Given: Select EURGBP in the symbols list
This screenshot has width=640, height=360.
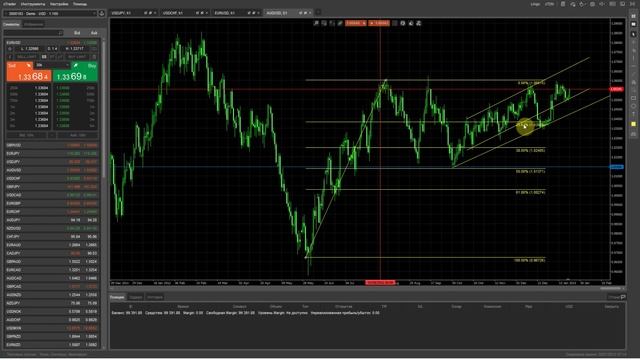Looking at the screenshot, I should (52, 203).
